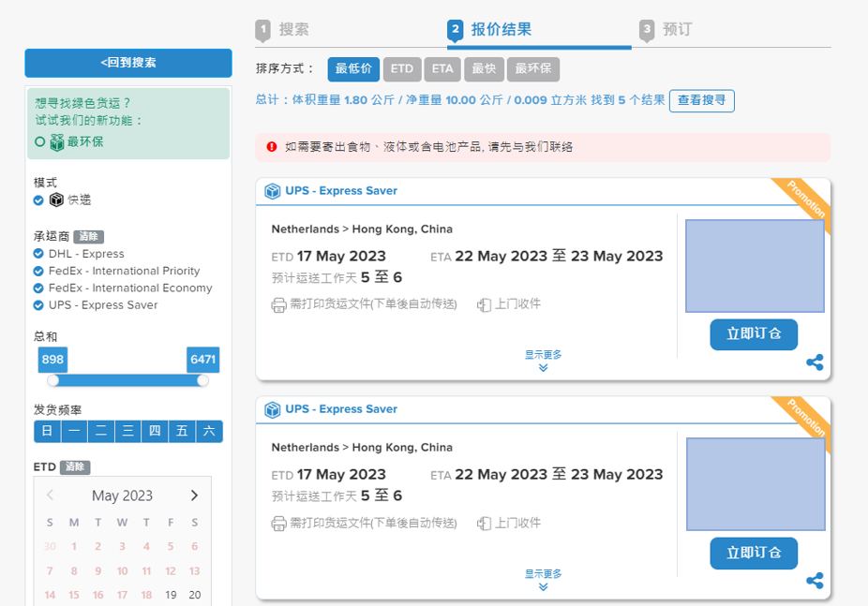
Task: Toggle Monday 一 departure frequency
Action: point(74,431)
